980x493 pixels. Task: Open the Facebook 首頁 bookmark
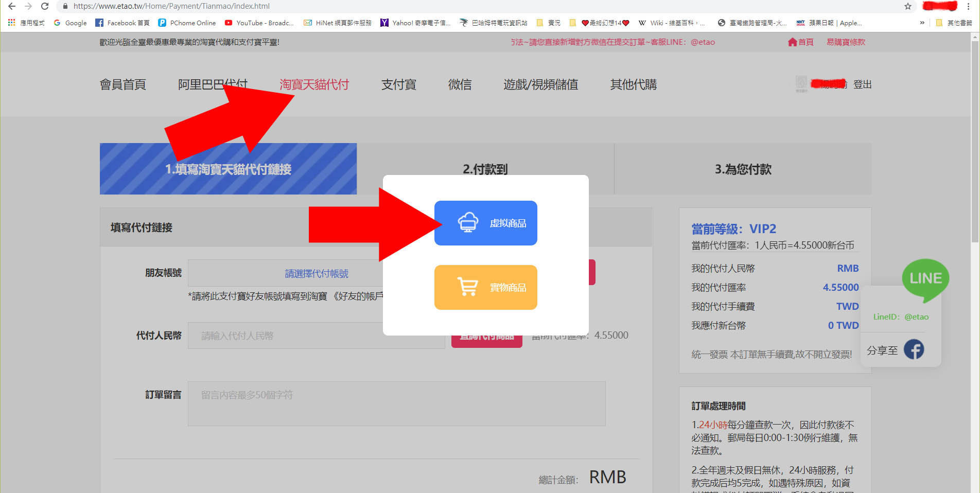122,23
